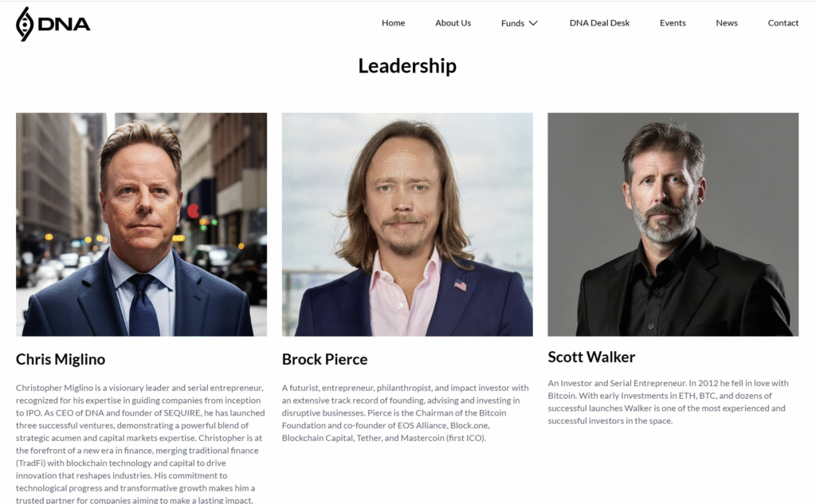Select the Scott Walker name heading
This screenshot has width=816, height=504.
[x=591, y=357]
